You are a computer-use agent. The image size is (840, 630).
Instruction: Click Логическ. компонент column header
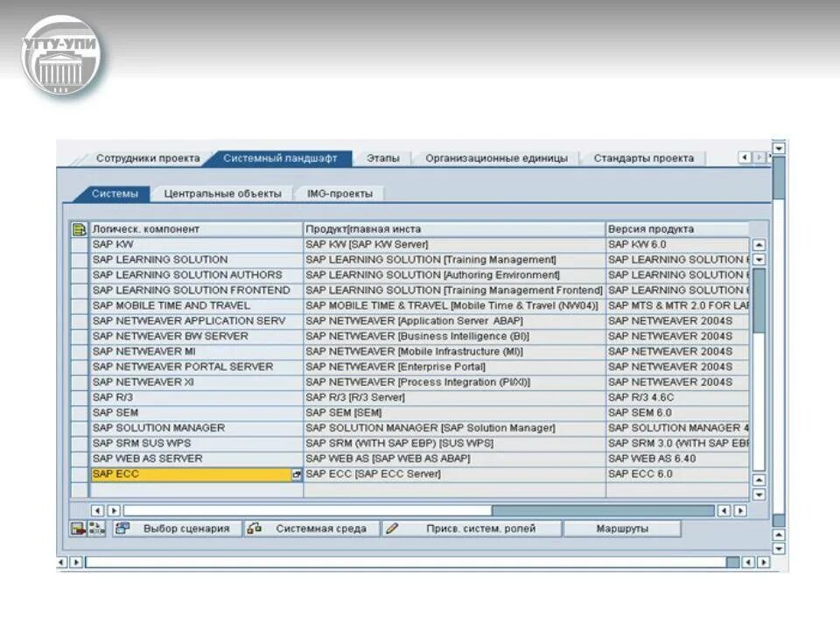pyautogui.click(x=196, y=230)
